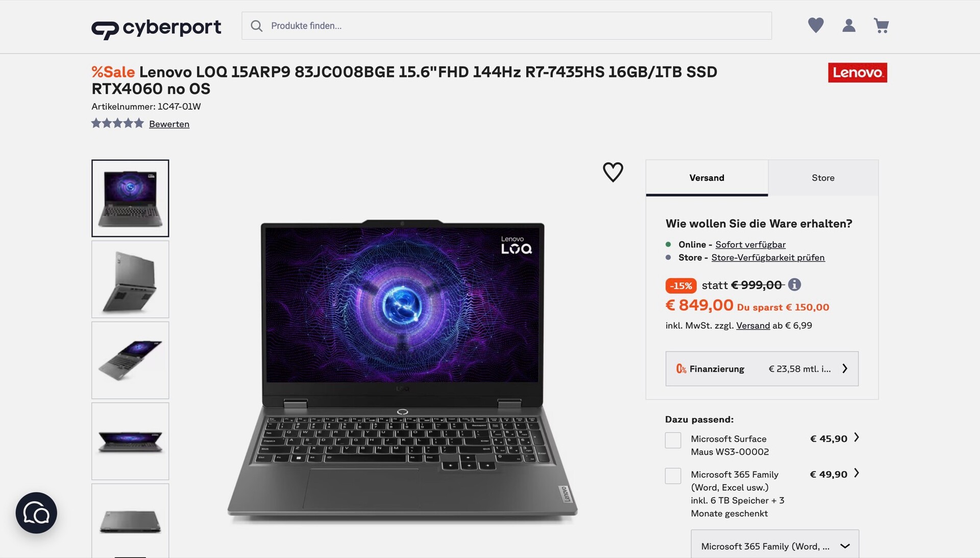
Task: Switch to the Store tab
Action: (x=823, y=178)
